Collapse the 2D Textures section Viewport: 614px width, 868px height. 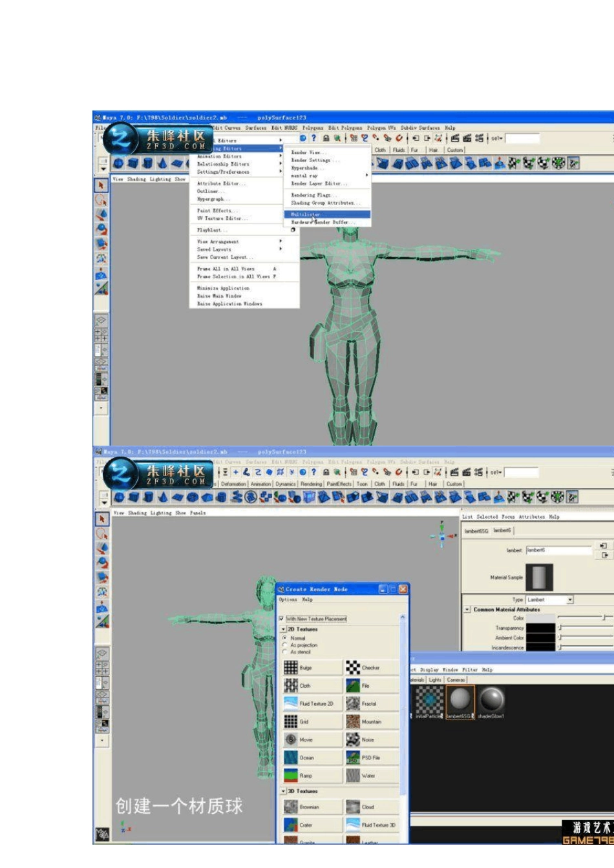point(283,629)
